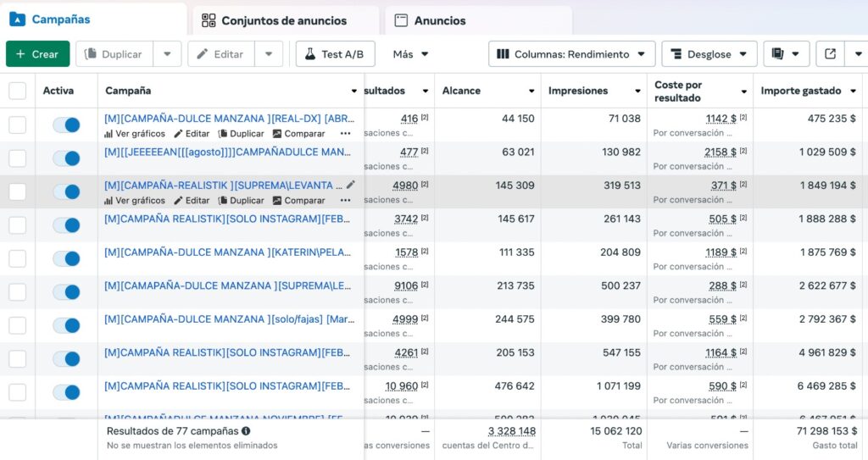Open the reports icon dropdown in toolbar
This screenshot has height=460, width=868.
click(x=786, y=54)
